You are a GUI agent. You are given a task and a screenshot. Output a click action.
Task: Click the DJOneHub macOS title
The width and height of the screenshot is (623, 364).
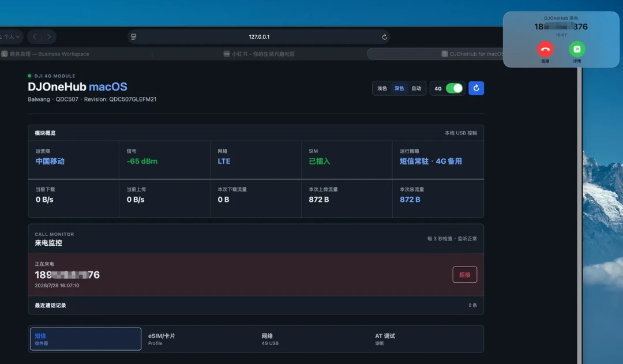click(x=77, y=87)
